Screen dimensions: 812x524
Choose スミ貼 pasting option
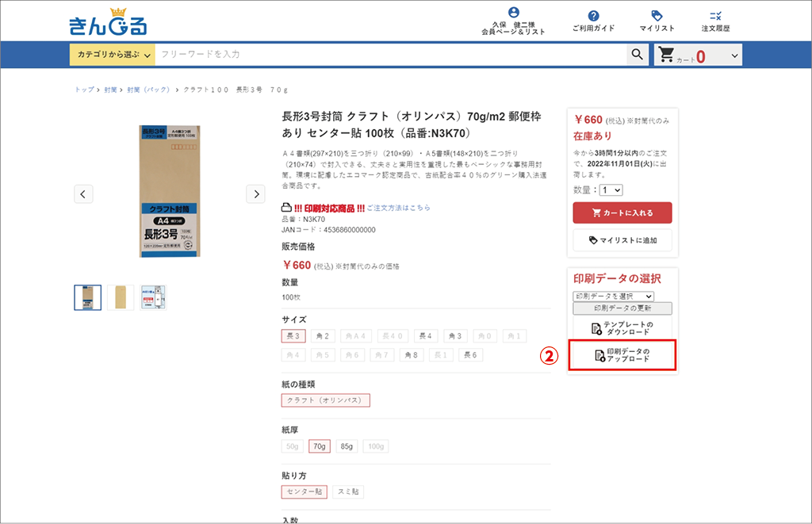pos(347,491)
